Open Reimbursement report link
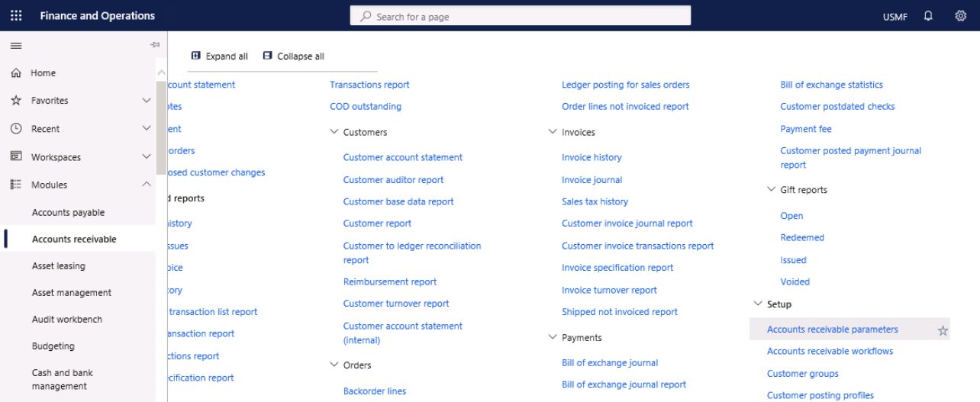 [390, 281]
